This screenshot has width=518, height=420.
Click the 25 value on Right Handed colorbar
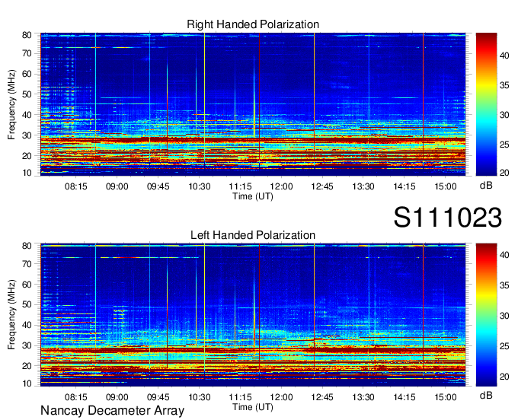click(504, 145)
